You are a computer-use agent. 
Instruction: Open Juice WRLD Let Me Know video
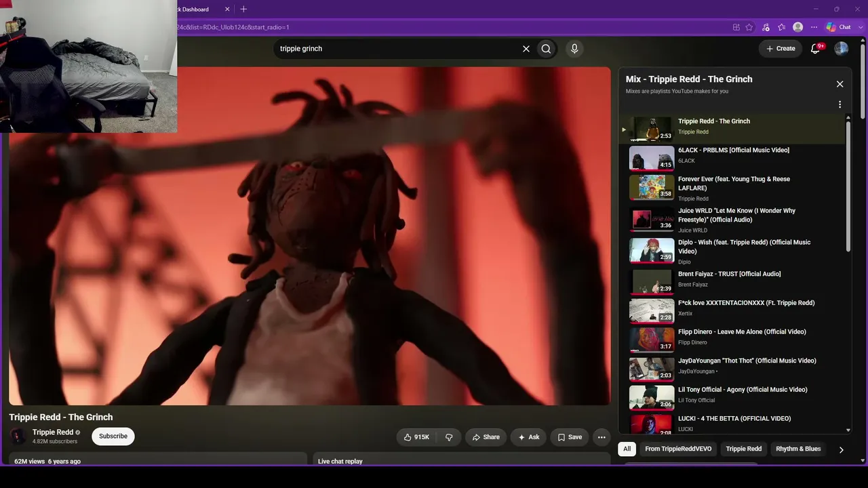click(736, 215)
